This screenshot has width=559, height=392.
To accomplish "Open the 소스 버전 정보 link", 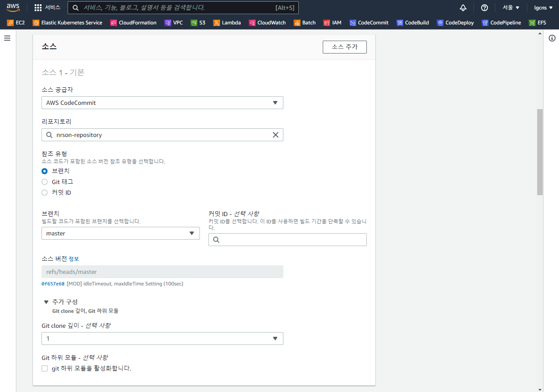I will tap(74, 259).
